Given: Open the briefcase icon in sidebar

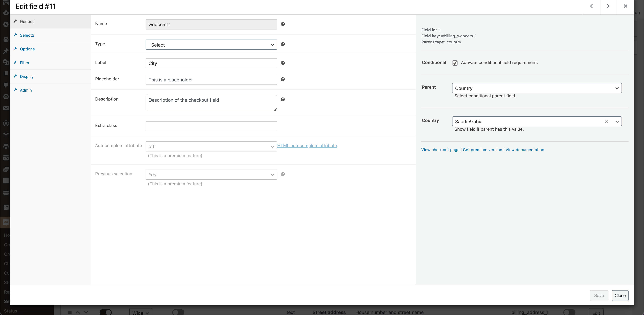Looking at the screenshot, I should 6,192.
